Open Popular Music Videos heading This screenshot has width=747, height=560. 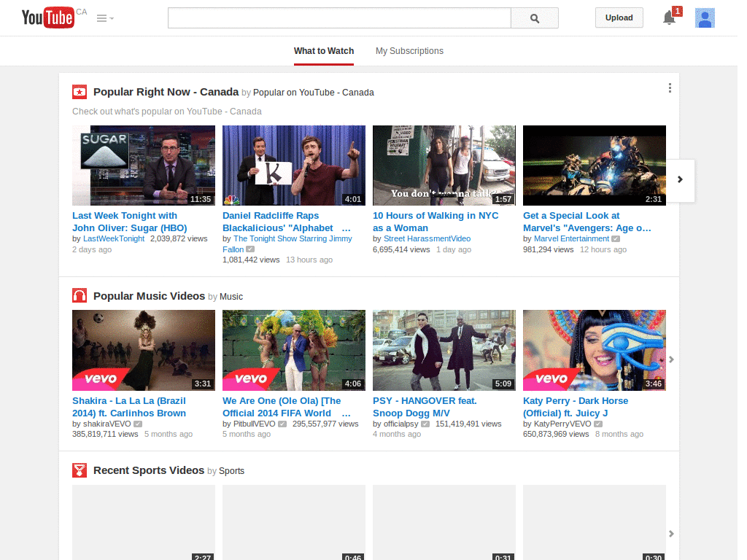coord(149,296)
